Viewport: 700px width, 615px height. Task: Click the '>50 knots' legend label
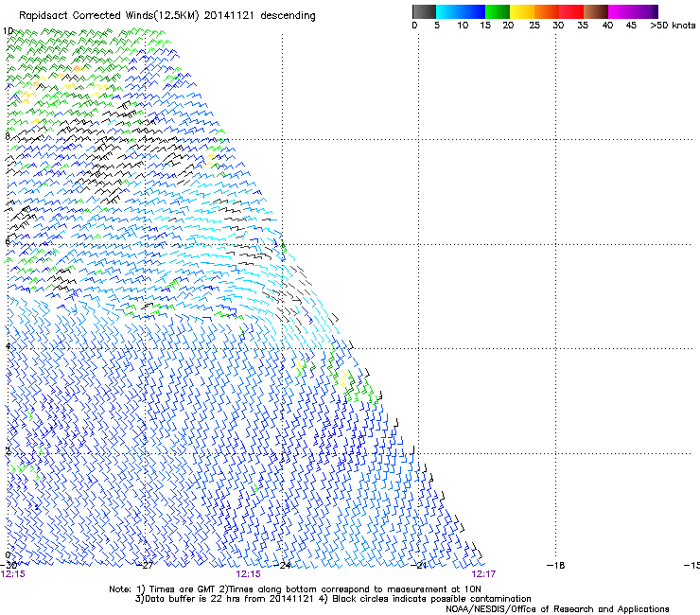[673, 26]
